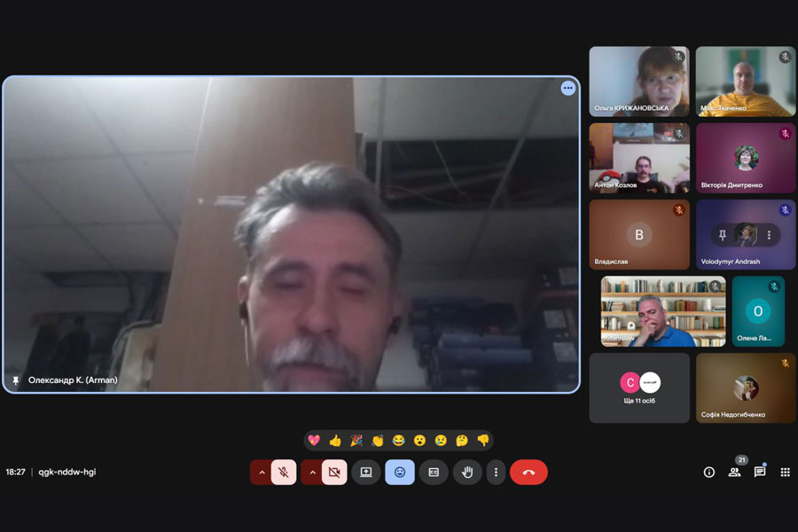Send the party popper reaction
Image resolution: width=798 pixels, height=532 pixels.
tap(356, 441)
